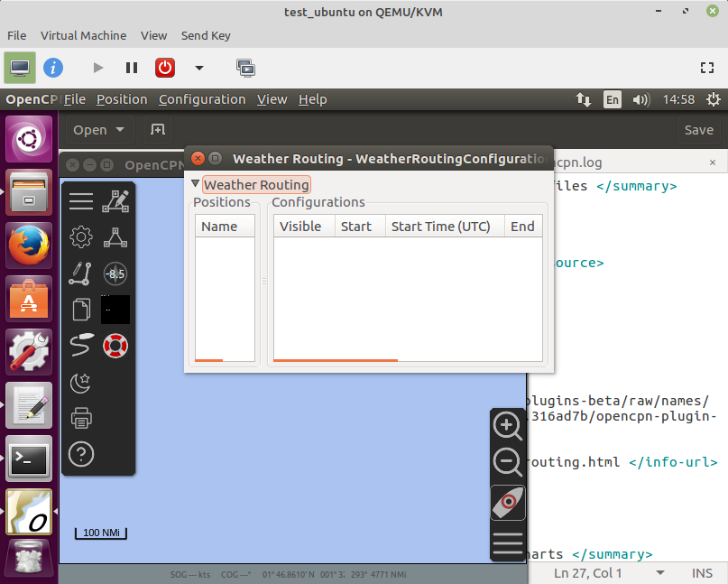Open help question mark icon
Viewport: 728px width, 584px height.
coord(81,454)
